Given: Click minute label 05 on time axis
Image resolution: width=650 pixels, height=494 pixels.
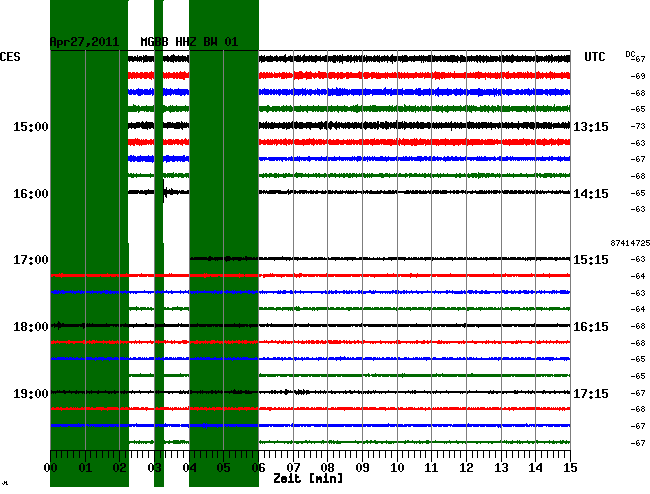Looking at the screenshot, I should (223, 467).
